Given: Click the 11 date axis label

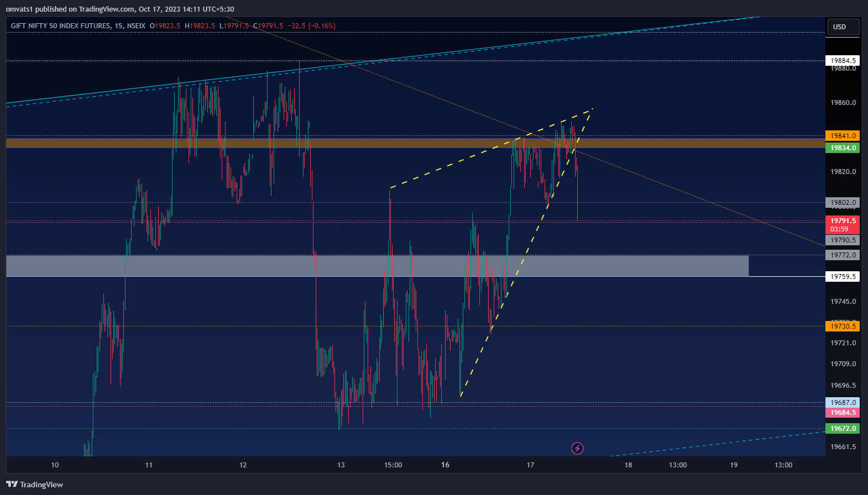Looking at the screenshot, I should click(x=149, y=465).
